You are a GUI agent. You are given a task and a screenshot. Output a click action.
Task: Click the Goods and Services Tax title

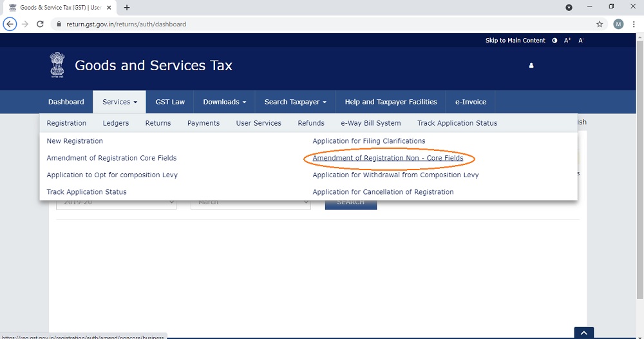tap(154, 65)
